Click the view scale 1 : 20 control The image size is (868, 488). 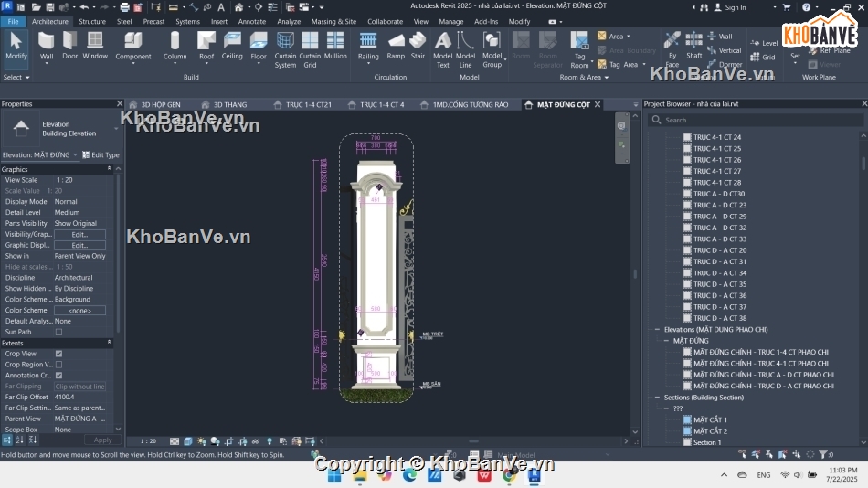(148, 441)
